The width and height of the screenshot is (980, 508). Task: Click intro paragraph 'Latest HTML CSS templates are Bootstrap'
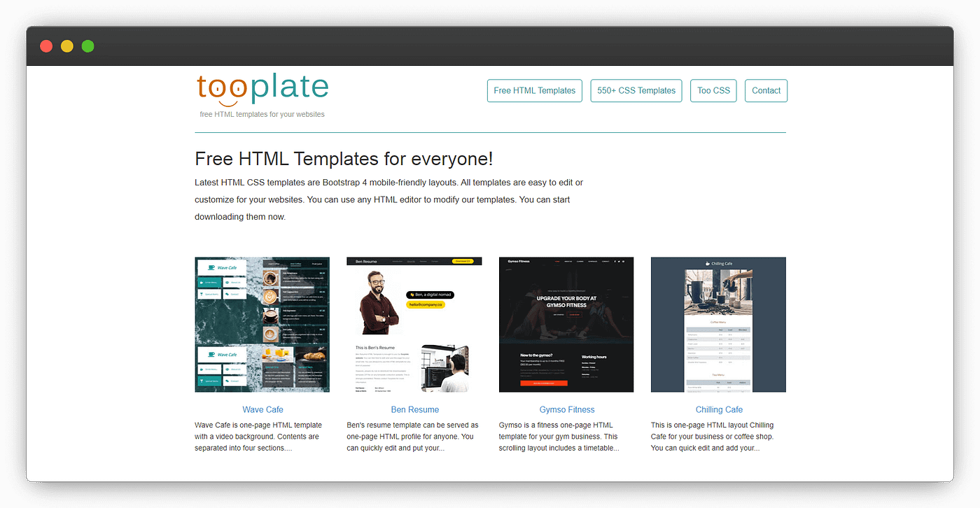pos(389,199)
